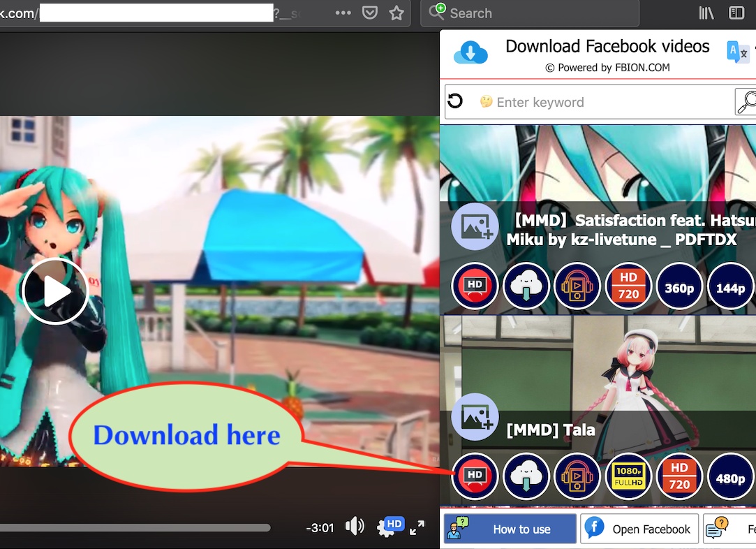756x549 pixels.
Task: Open the translate language icon
Action: tap(738, 52)
